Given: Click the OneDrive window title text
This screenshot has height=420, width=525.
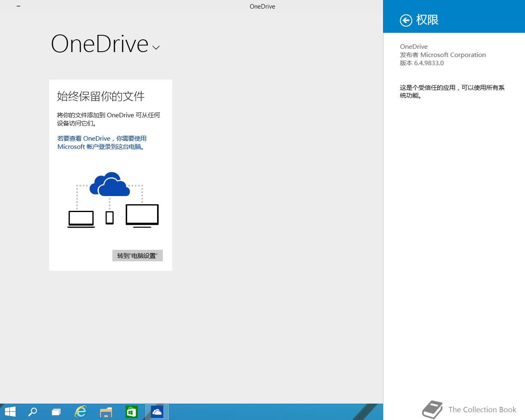Looking at the screenshot, I should coord(262,6).
